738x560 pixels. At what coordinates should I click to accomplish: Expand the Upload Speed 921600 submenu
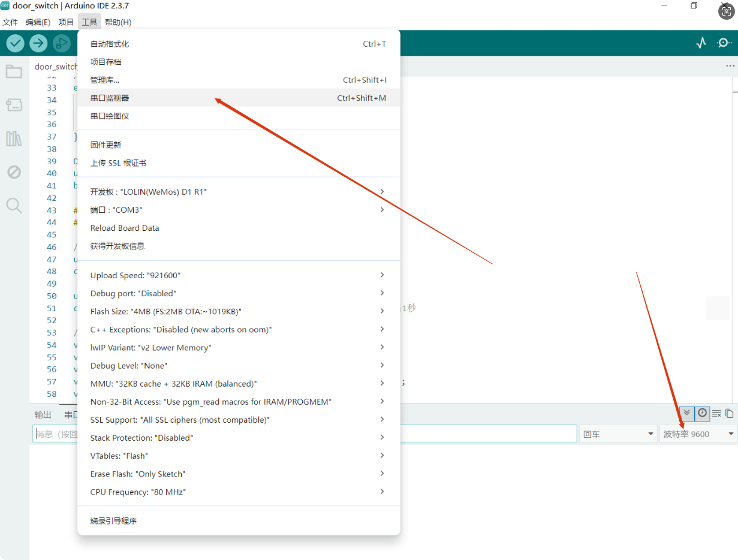point(239,275)
